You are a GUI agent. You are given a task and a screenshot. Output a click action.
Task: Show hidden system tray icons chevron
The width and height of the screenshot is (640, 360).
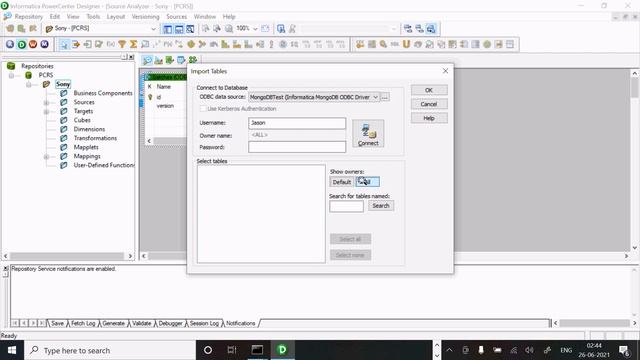click(x=449, y=350)
